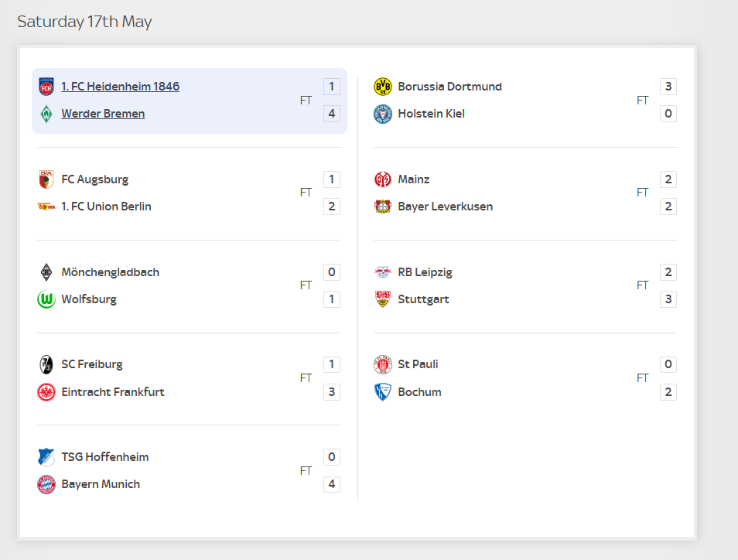Click Borussia Dortmund's score of 3
The image size is (738, 560).
tap(668, 87)
